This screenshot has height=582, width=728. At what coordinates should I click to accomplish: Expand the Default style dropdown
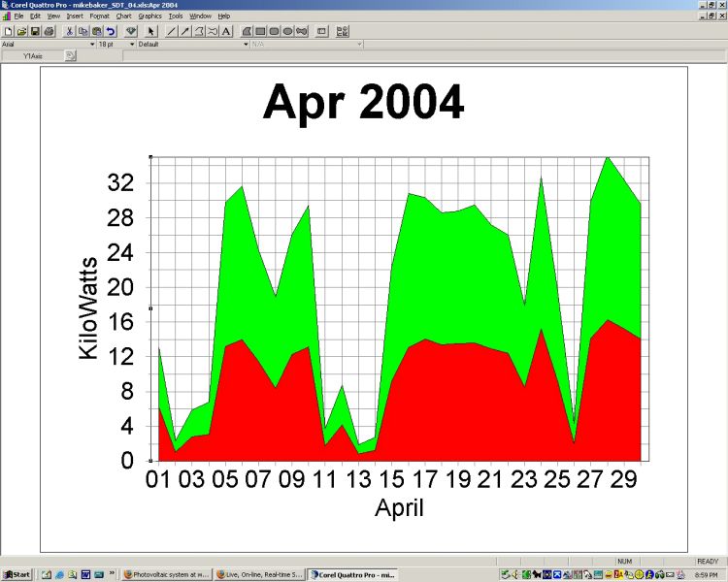pos(246,45)
